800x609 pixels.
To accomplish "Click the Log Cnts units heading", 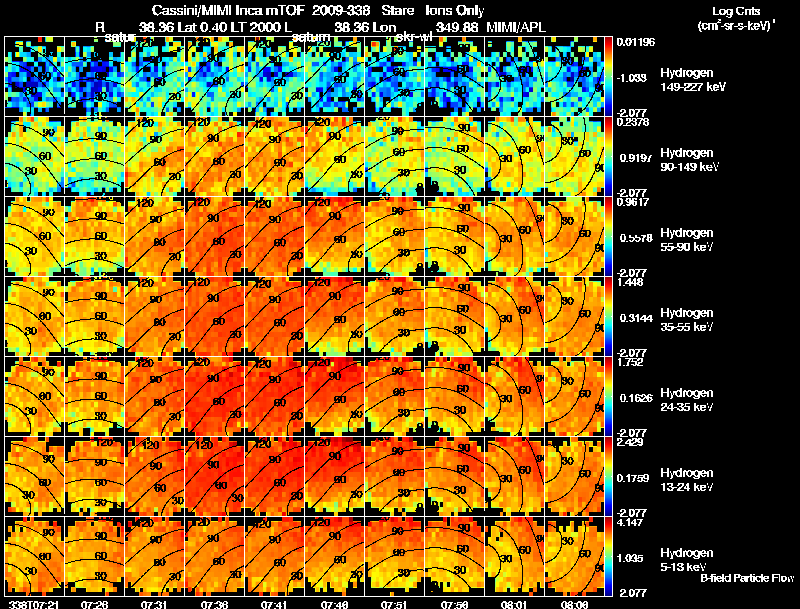I will 736,11.
